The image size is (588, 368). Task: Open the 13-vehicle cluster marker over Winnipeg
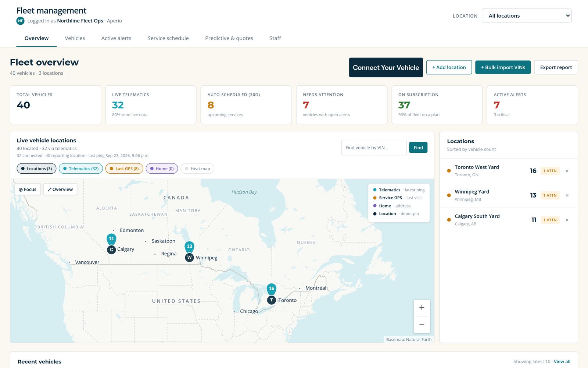pyautogui.click(x=189, y=247)
